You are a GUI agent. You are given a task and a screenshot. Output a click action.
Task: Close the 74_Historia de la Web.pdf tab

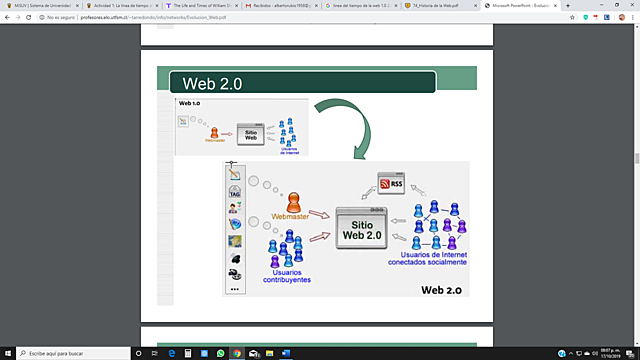475,6
